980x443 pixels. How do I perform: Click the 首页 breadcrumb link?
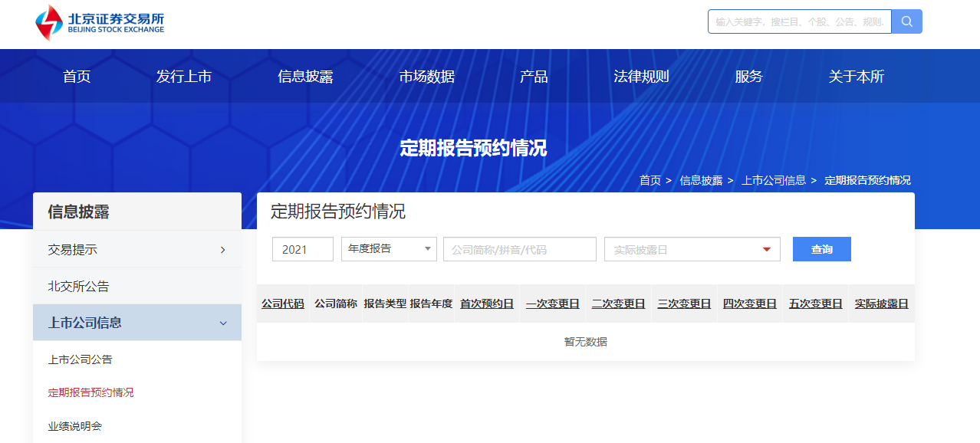(x=649, y=180)
